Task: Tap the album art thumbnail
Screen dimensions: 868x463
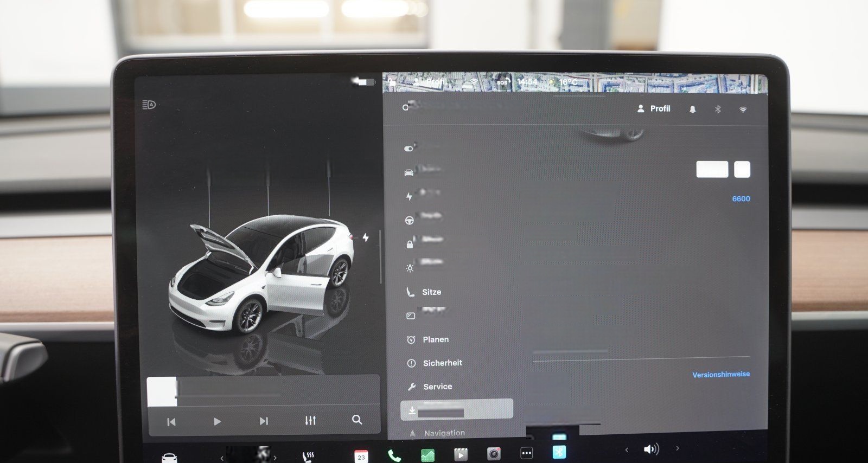Action: click(x=162, y=391)
